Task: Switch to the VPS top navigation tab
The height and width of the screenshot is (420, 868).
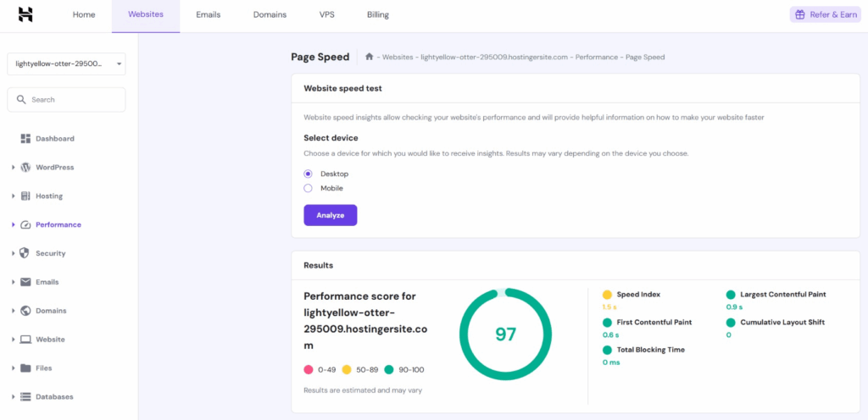Action: [326, 15]
